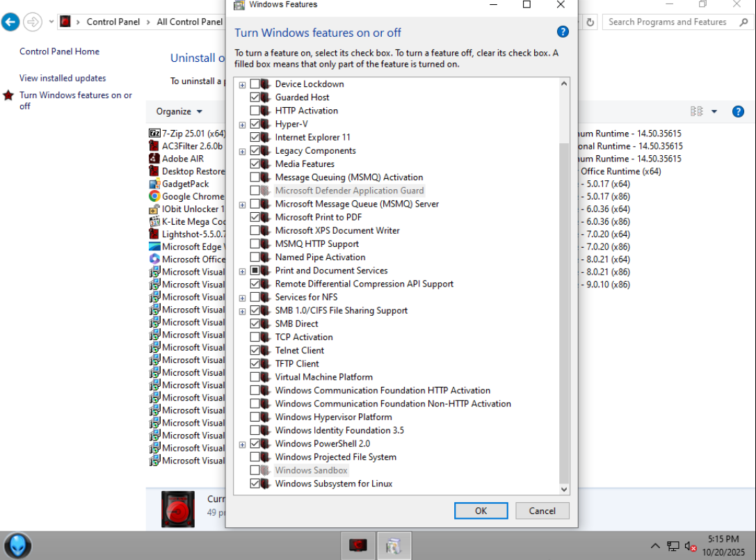Viewport: 756px width, 560px height.
Task: Click the Back arrow in Control Panel window
Action: 10,22
